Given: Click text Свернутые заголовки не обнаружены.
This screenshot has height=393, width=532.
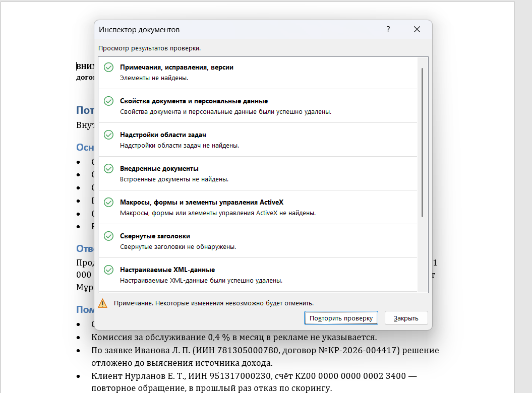Looking at the screenshot, I should click(x=178, y=246).
